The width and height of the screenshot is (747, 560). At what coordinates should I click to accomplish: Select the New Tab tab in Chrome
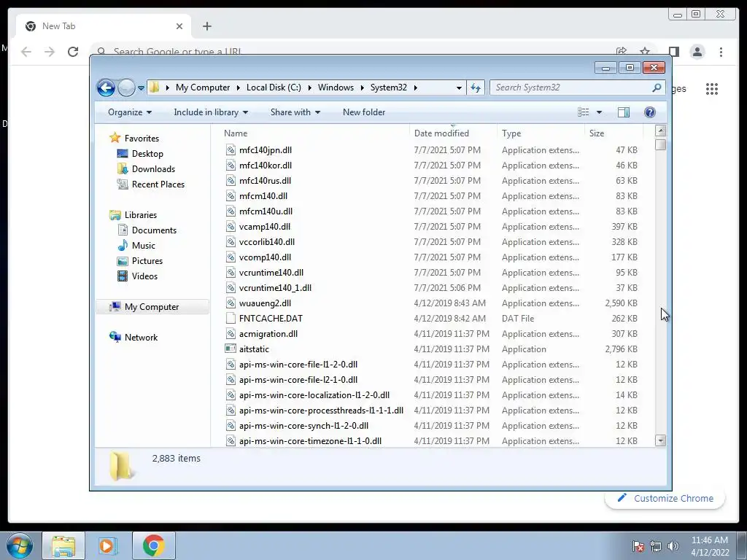pos(104,26)
